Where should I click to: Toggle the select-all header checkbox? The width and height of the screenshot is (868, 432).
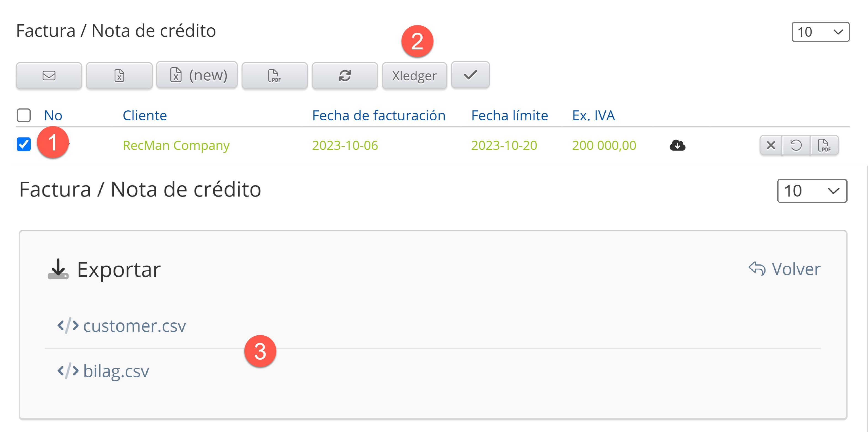tap(24, 115)
